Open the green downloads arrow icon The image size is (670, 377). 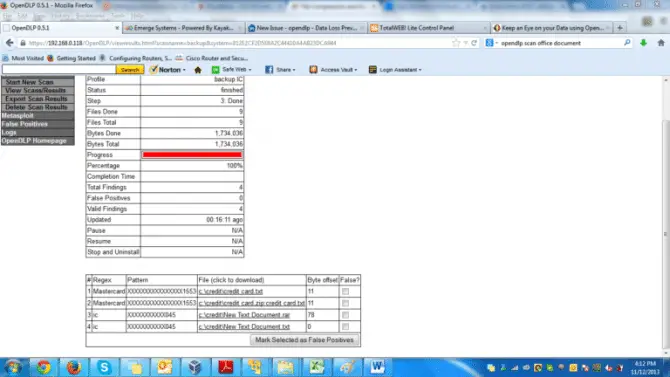click(643, 43)
